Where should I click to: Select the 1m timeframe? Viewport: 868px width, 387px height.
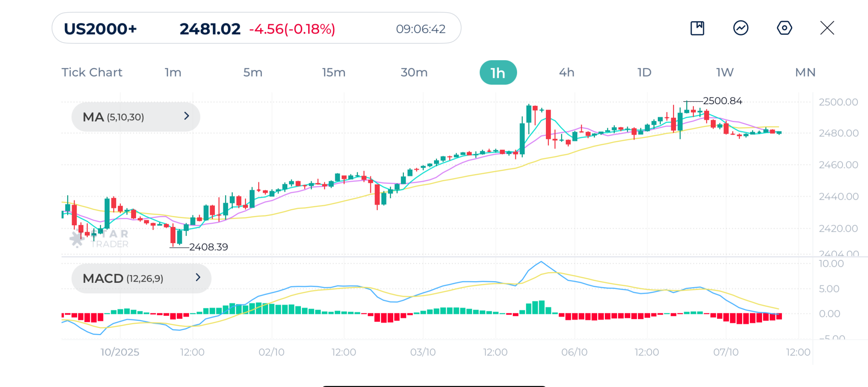(x=173, y=72)
